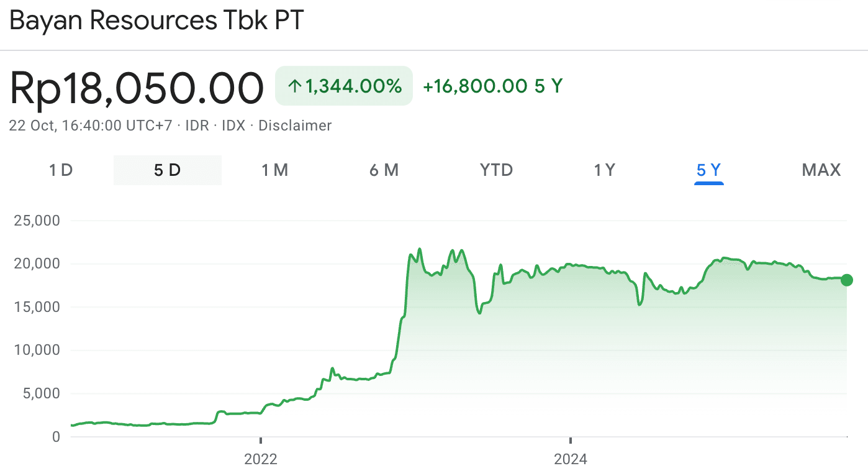Click the Bayan Resources Tbk PT title
Image resolution: width=868 pixels, height=476 pixels.
pos(155,21)
